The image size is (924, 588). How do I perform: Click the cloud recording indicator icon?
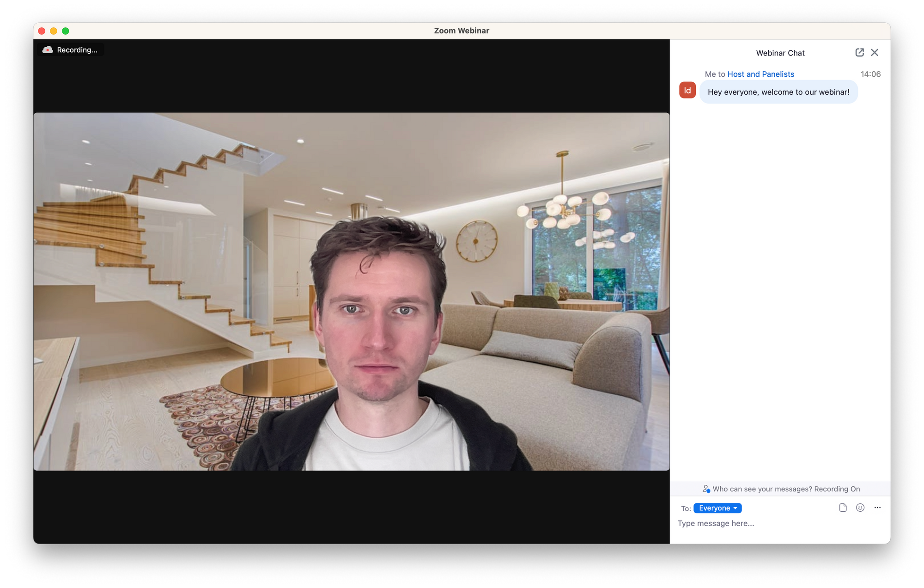(48, 49)
